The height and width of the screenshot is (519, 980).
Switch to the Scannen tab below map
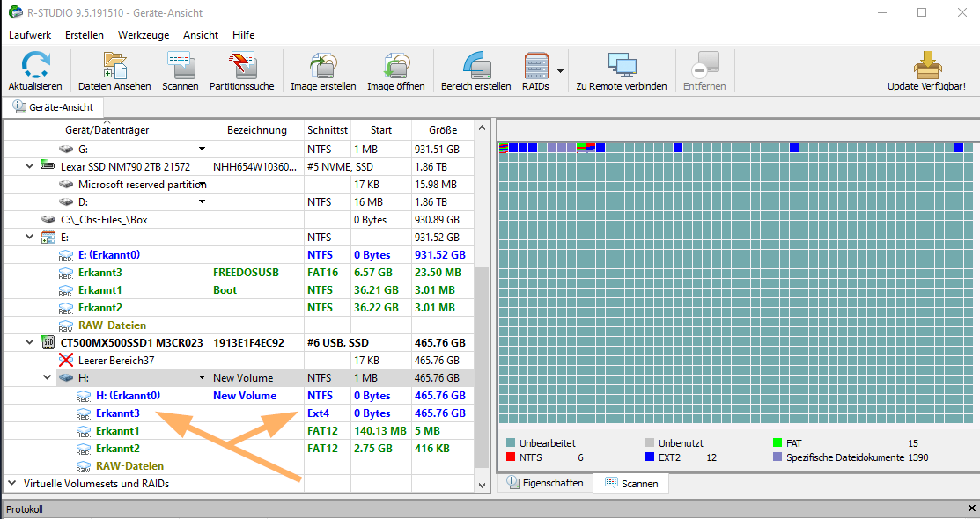pos(631,484)
